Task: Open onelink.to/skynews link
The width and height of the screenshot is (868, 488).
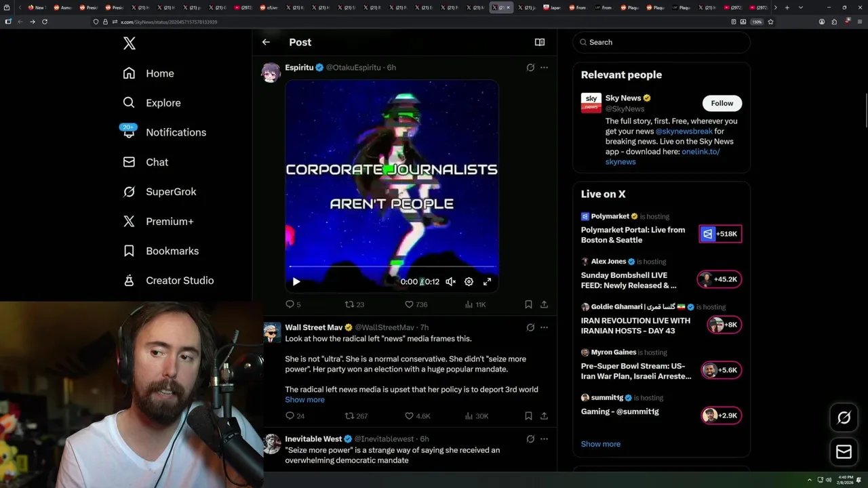Action: (x=663, y=157)
